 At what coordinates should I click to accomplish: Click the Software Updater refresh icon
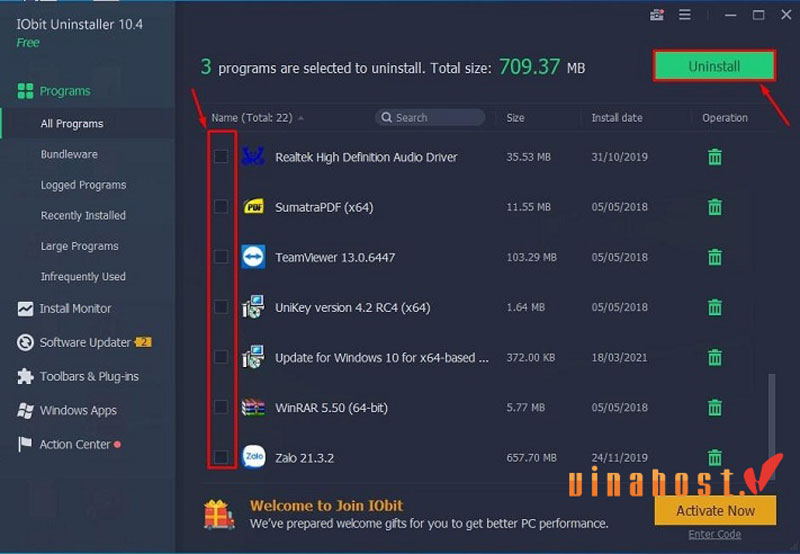point(25,342)
